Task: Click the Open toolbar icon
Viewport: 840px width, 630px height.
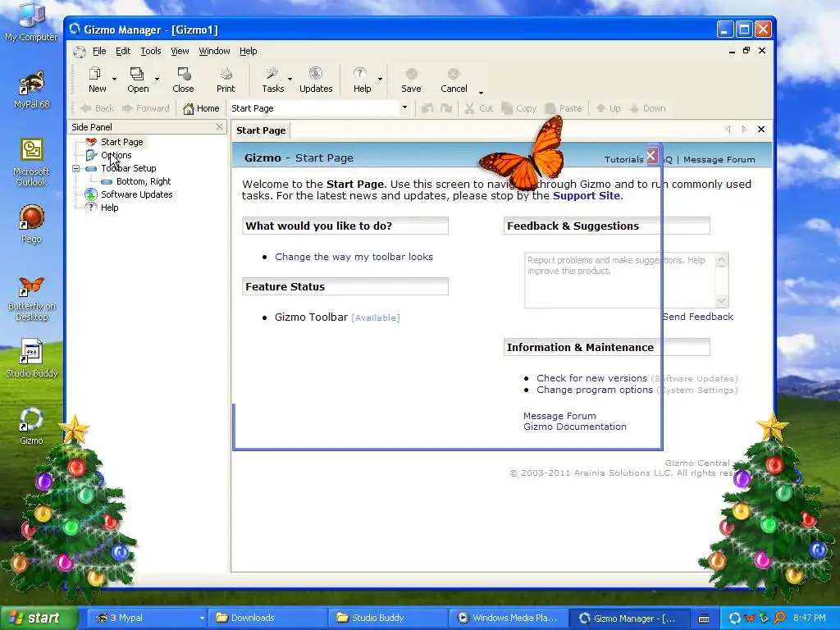Action: (138, 80)
